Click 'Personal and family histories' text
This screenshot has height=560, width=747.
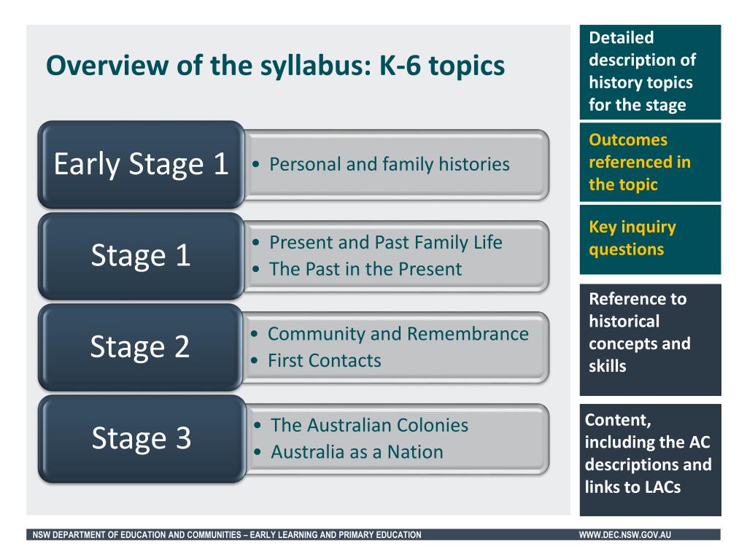(390, 164)
